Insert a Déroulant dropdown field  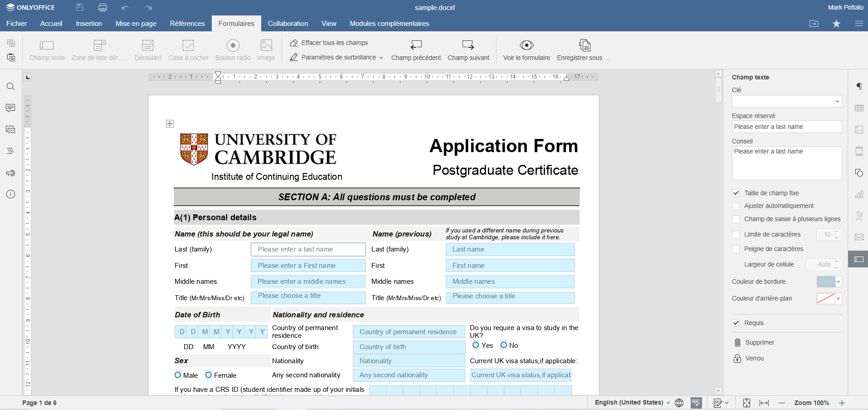(148, 50)
